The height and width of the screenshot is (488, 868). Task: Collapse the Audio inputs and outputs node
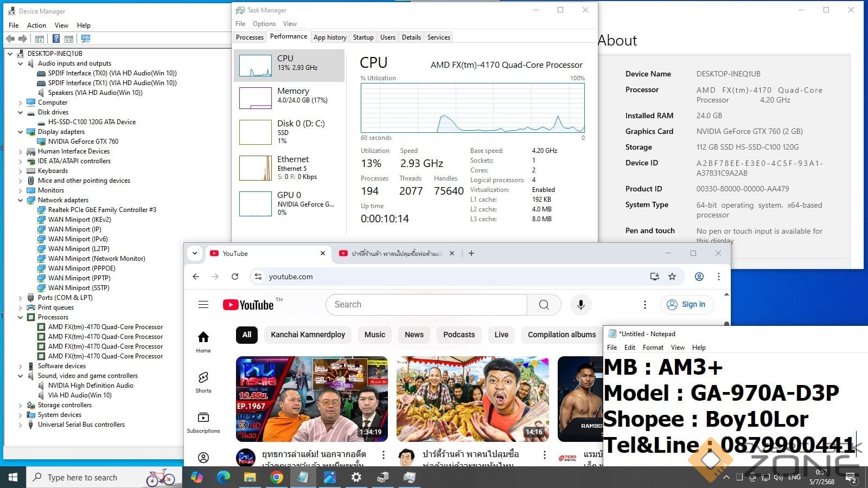point(21,63)
